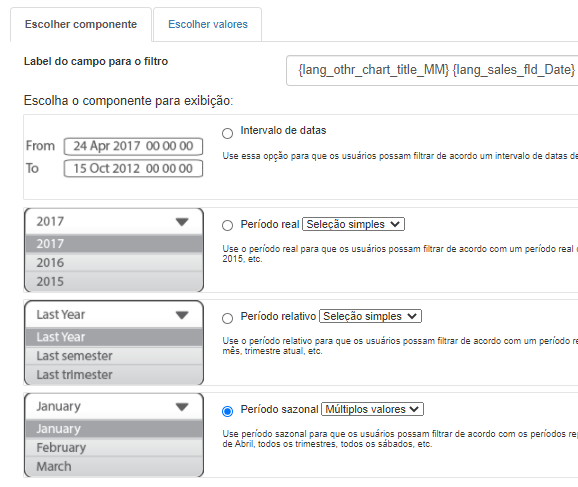Toggle the Período sazonal radio button
The width and height of the screenshot is (578, 487).
pyautogui.click(x=227, y=411)
